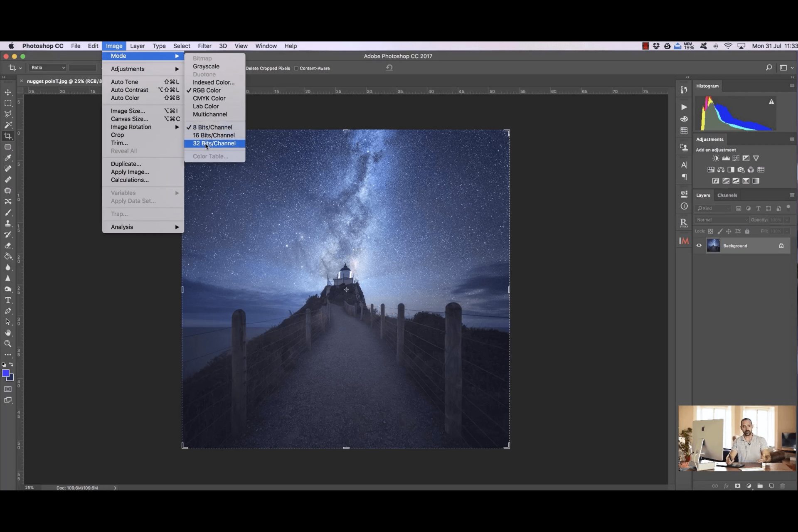Select the Move tool
The height and width of the screenshot is (532, 798).
point(8,92)
